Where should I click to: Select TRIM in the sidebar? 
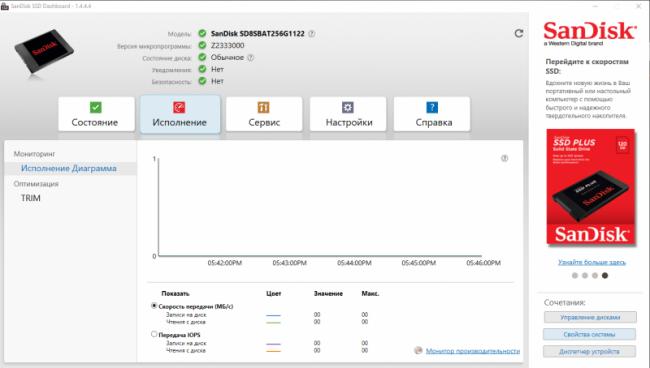click(31, 198)
